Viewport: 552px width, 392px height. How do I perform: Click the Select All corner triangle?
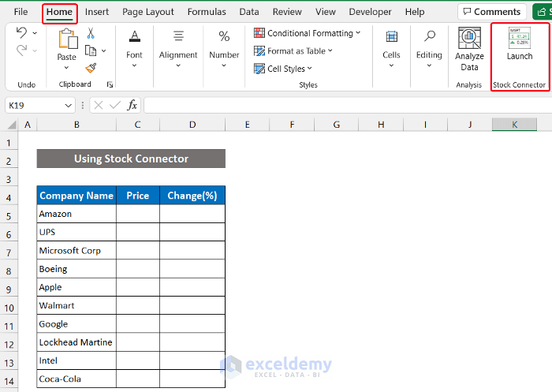[x=12, y=125]
